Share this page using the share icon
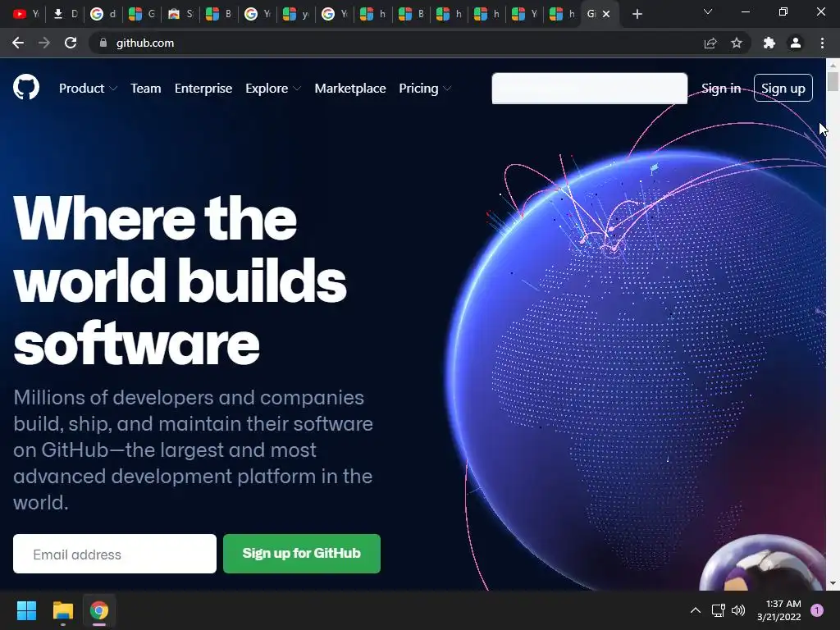The height and width of the screenshot is (630, 840). 710,43
